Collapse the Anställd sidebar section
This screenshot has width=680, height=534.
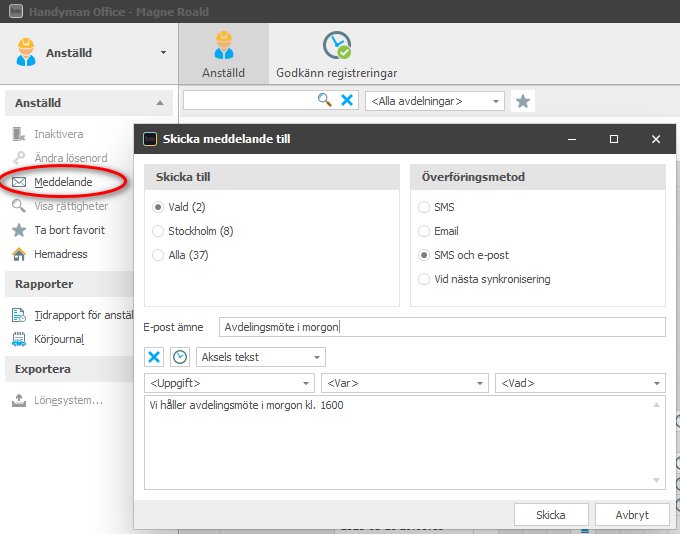point(160,103)
